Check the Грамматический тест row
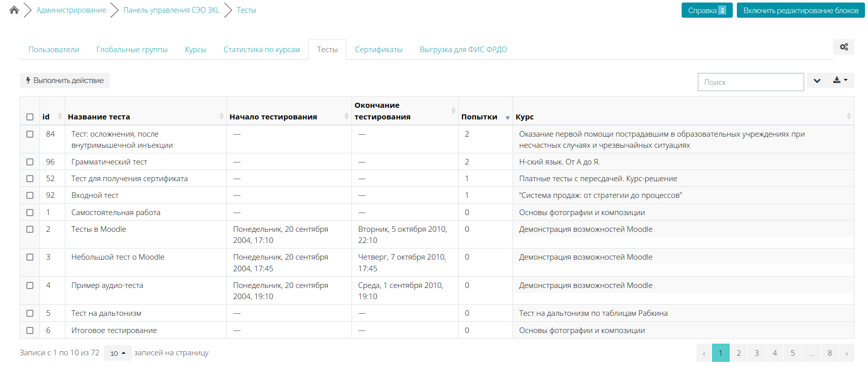Image resolution: width=868 pixels, height=373 pixels. (30, 162)
